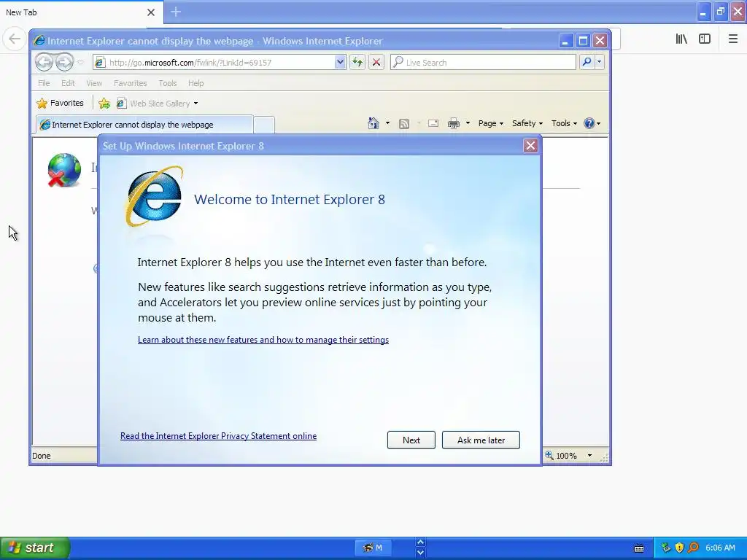
Task: Open the Page command menu
Action: (x=491, y=123)
